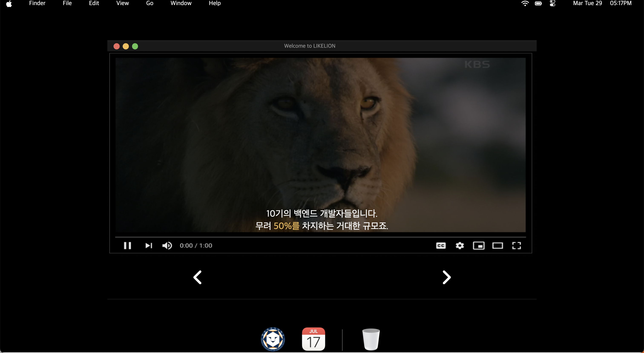Open video settings gear
The height and width of the screenshot is (353, 644).
tap(460, 245)
